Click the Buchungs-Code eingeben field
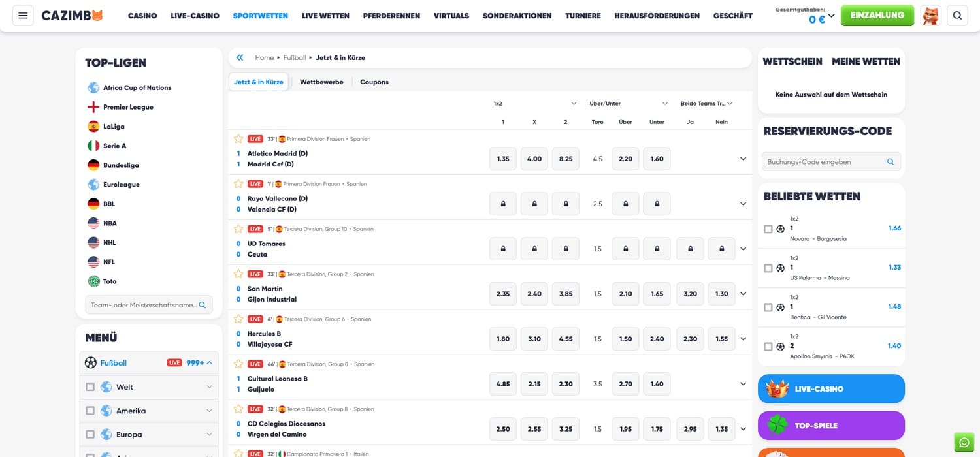980x457 pixels. [831, 162]
